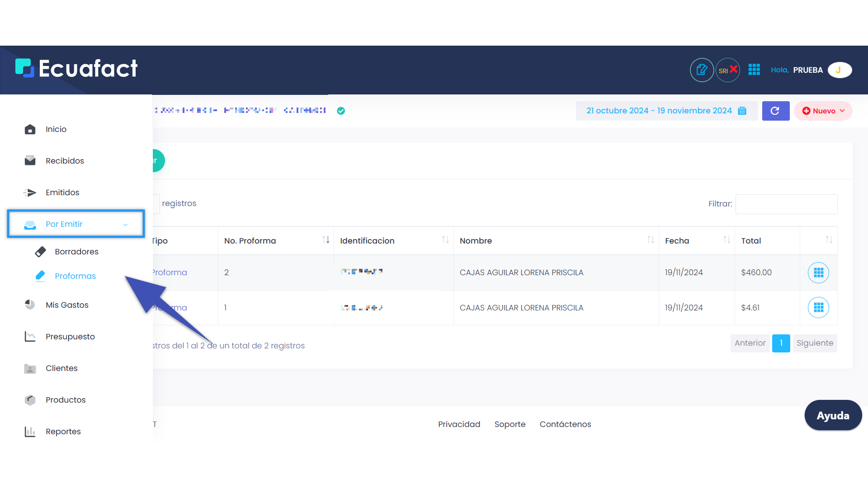Open the apps grid icon in header
This screenshot has width=868, height=488.
click(x=754, y=70)
